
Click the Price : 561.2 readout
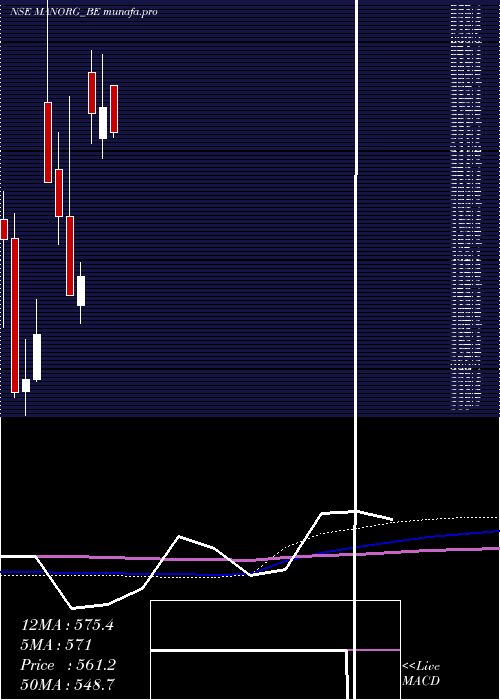(x=68, y=665)
